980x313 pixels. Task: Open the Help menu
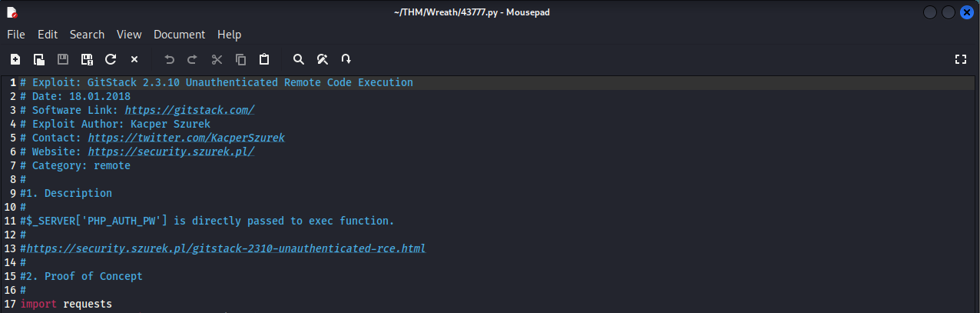(x=229, y=35)
